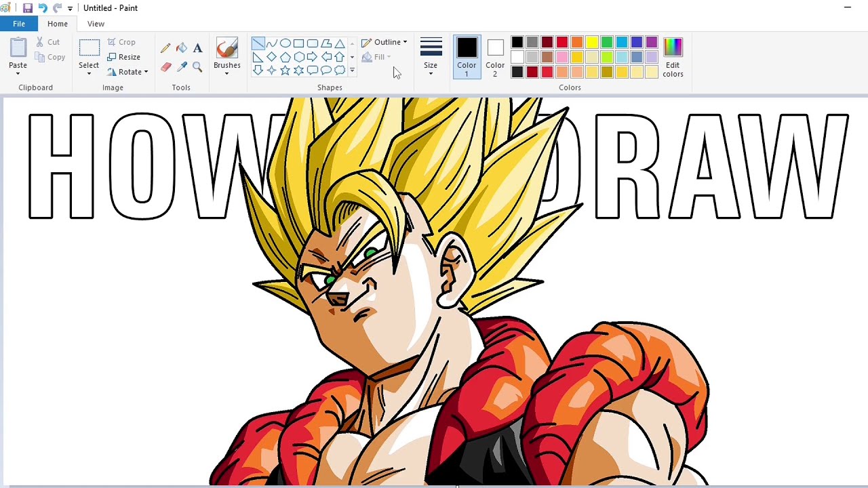Choose the Right arrow shape
The image size is (868, 488).
pos(312,57)
